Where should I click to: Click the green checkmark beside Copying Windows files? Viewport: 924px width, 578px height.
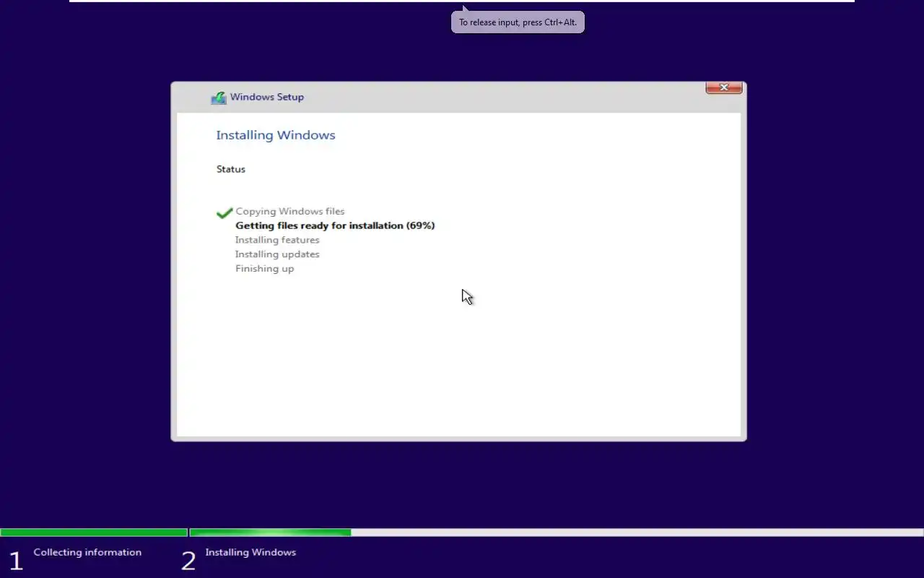[225, 212]
